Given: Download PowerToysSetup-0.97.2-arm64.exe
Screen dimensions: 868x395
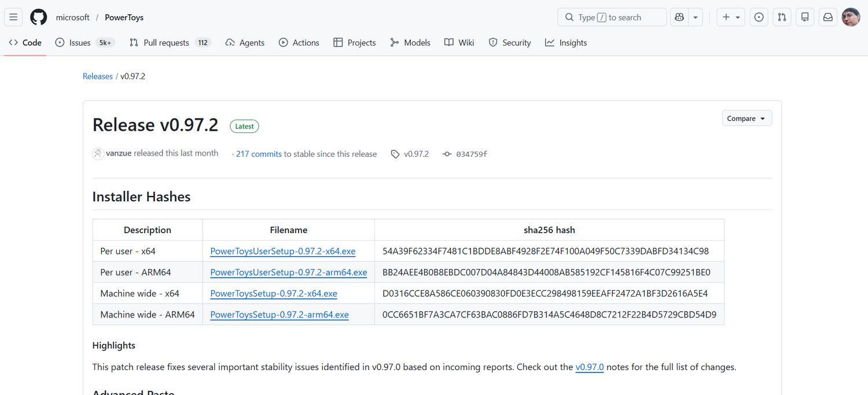Looking at the screenshot, I should 279,315.
